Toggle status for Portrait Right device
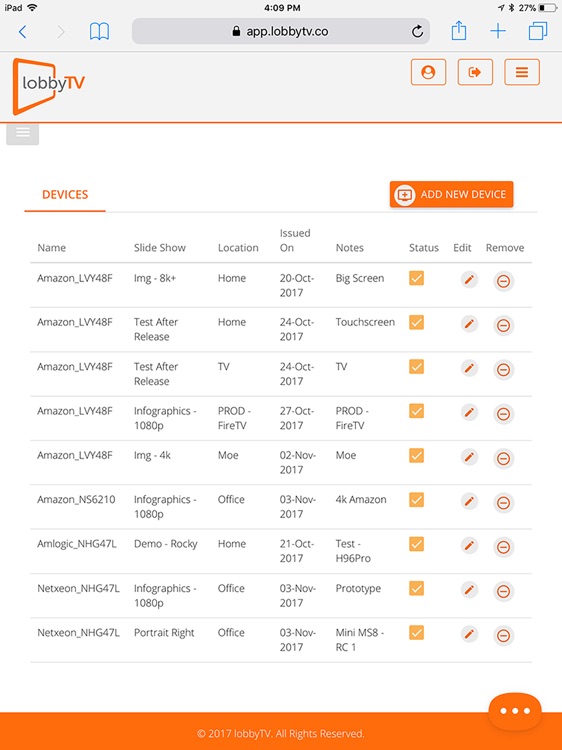The image size is (562, 750). 417,632
